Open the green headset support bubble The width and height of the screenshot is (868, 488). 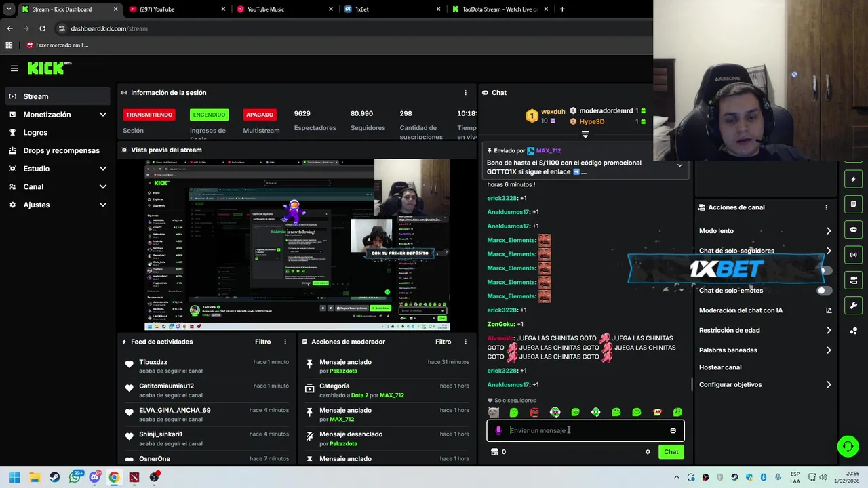[848, 446]
